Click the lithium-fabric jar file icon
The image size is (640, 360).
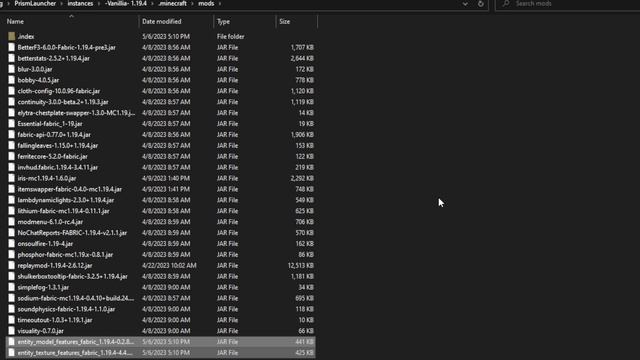click(11, 211)
